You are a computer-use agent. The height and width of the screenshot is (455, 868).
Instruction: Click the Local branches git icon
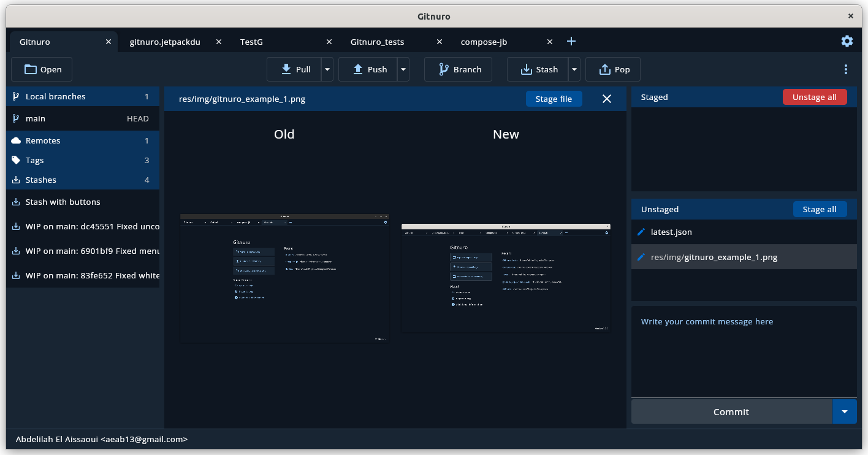16,96
